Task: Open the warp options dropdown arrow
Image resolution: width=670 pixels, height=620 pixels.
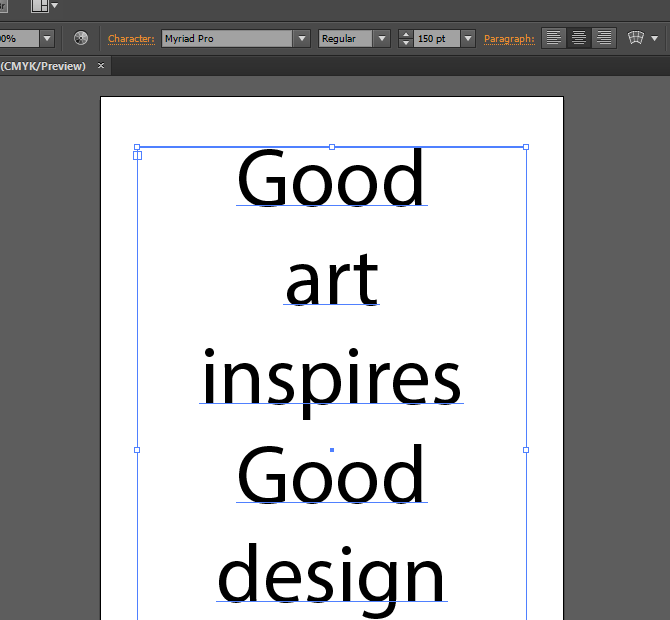Action: 655,39
